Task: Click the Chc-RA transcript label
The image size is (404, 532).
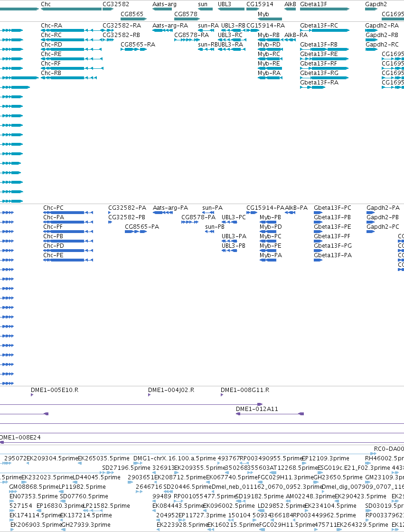Action: [52, 26]
